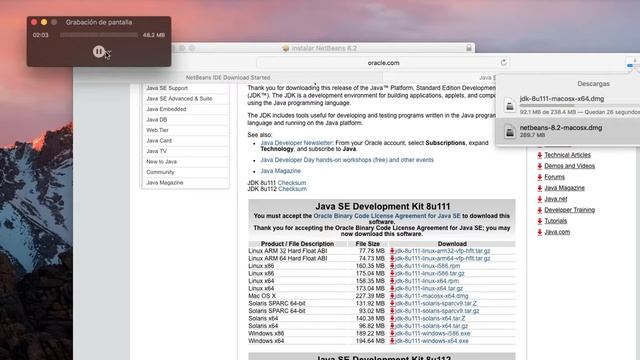This screenshot has width=640, height=360.
Task: Open Java SE Advanced & Suite sidebar item
Action: point(179,99)
